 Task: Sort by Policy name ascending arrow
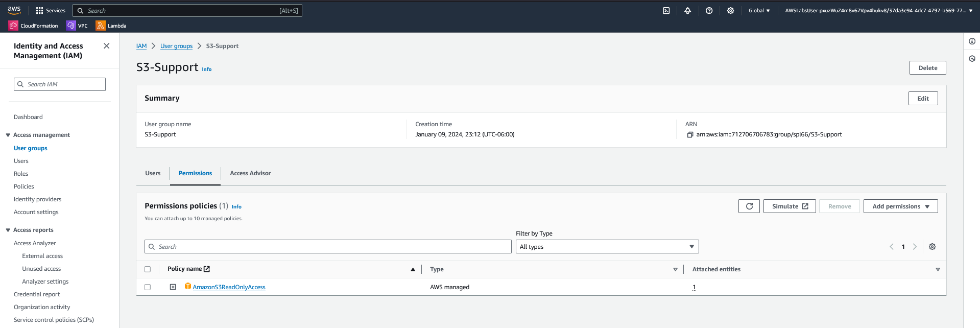tap(413, 269)
